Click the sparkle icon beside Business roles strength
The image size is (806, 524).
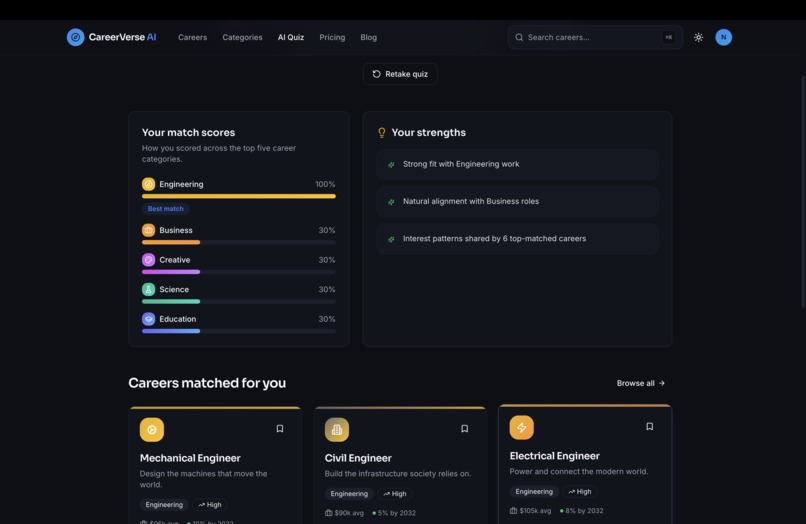(x=391, y=202)
